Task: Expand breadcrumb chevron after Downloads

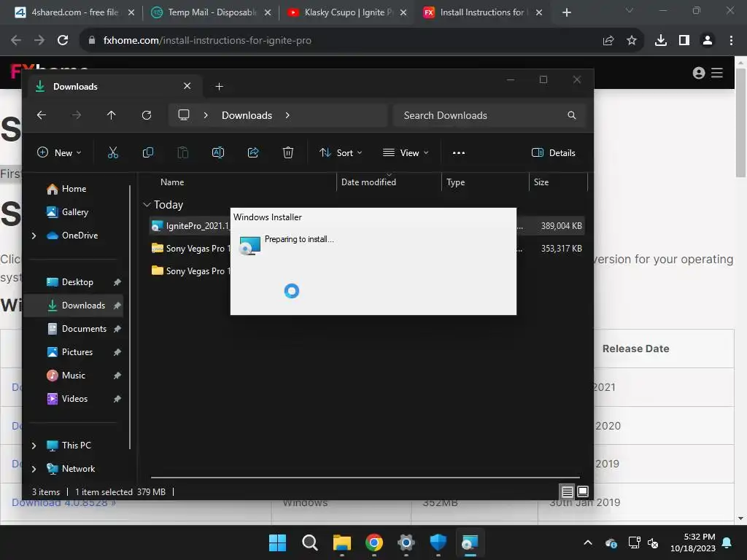Action: point(287,115)
